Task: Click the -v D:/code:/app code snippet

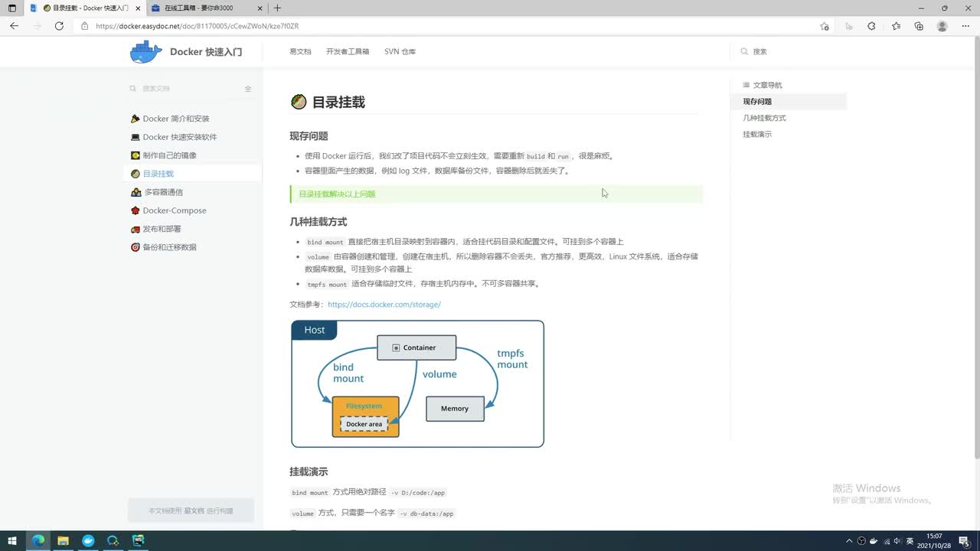Action: [x=418, y=493]
